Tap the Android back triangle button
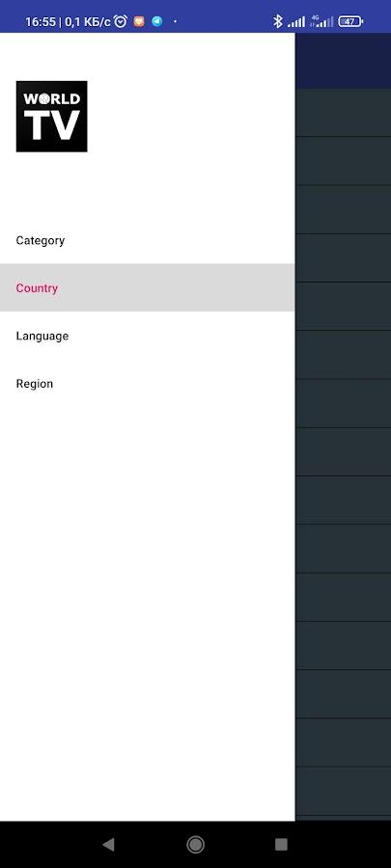Image resolution: width=391 pixels, height=868 pixels. 108,844
